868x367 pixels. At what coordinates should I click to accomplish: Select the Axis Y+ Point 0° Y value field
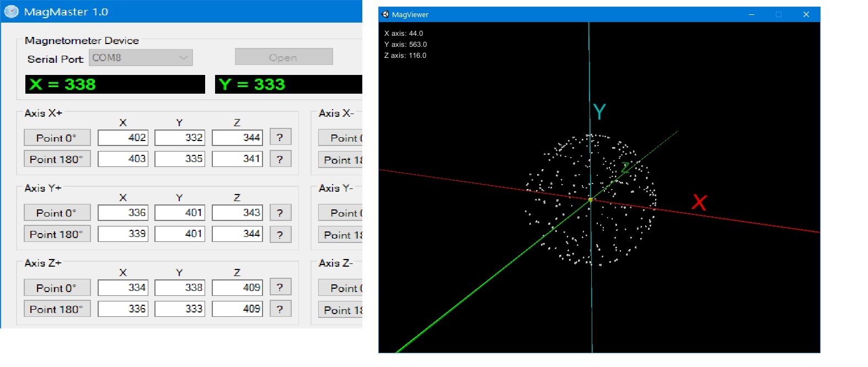(180, 213)
